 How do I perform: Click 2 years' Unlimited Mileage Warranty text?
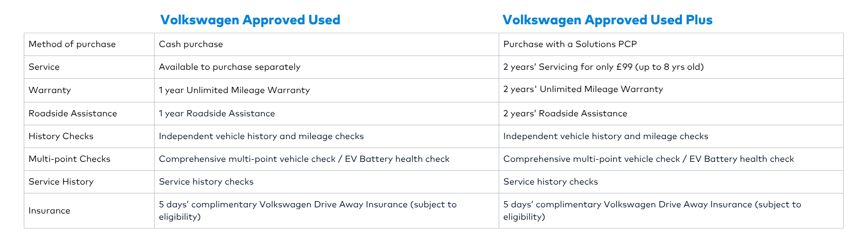583,89
